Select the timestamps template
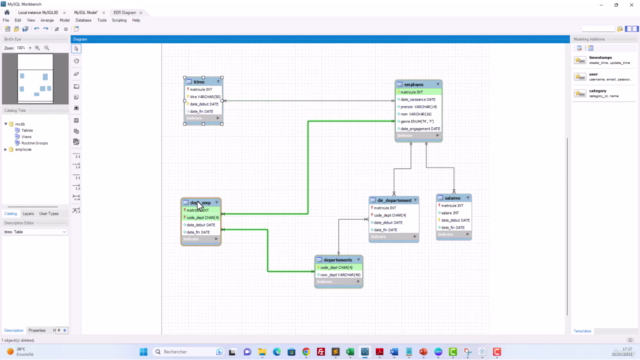This screenshot has height=360, width=640. point(603,60)
